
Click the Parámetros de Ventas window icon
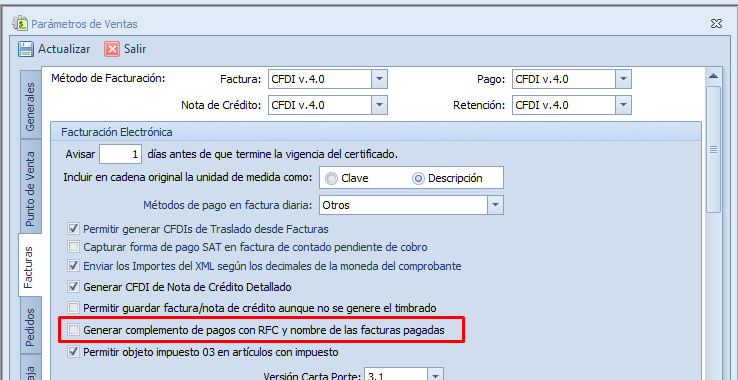tap(21, 24)
